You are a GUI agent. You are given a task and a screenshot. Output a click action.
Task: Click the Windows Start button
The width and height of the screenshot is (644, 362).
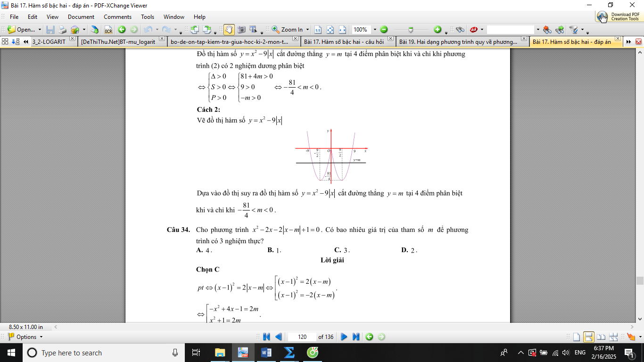tap(10, 353)
